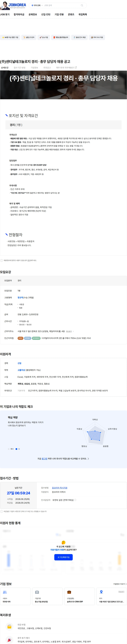Click the thinking face emoji icon
The width and height of the screenshot is (127, 644).
tap(63, 542)
